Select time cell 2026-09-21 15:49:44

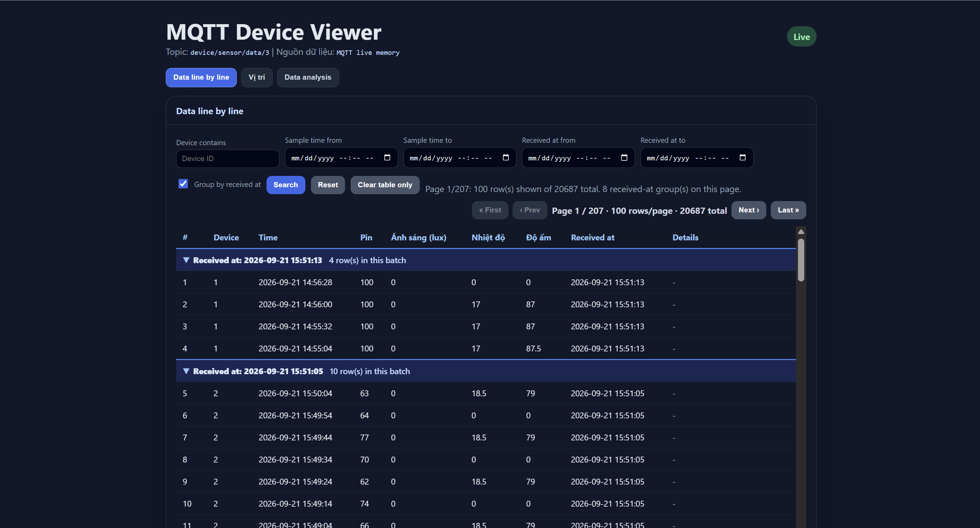296,438
